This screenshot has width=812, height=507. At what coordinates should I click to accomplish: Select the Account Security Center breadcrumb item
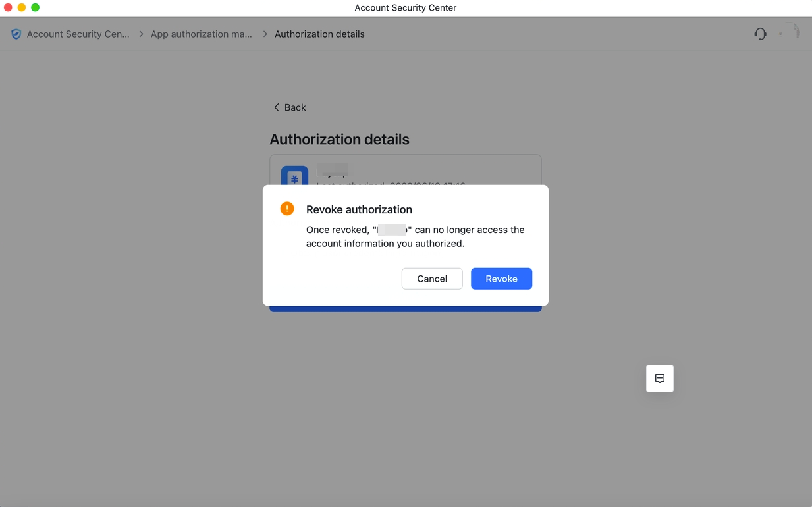[x=77, y=34]
